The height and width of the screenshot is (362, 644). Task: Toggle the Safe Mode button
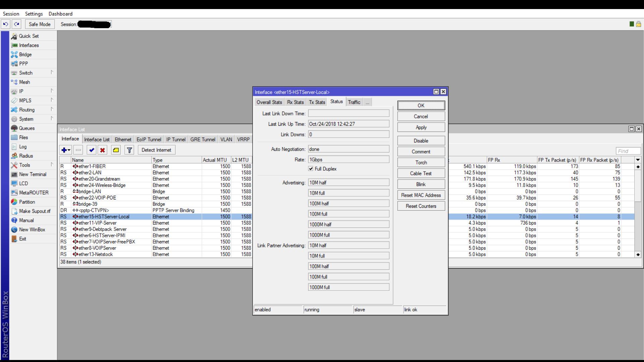click(x=40, y=24)
